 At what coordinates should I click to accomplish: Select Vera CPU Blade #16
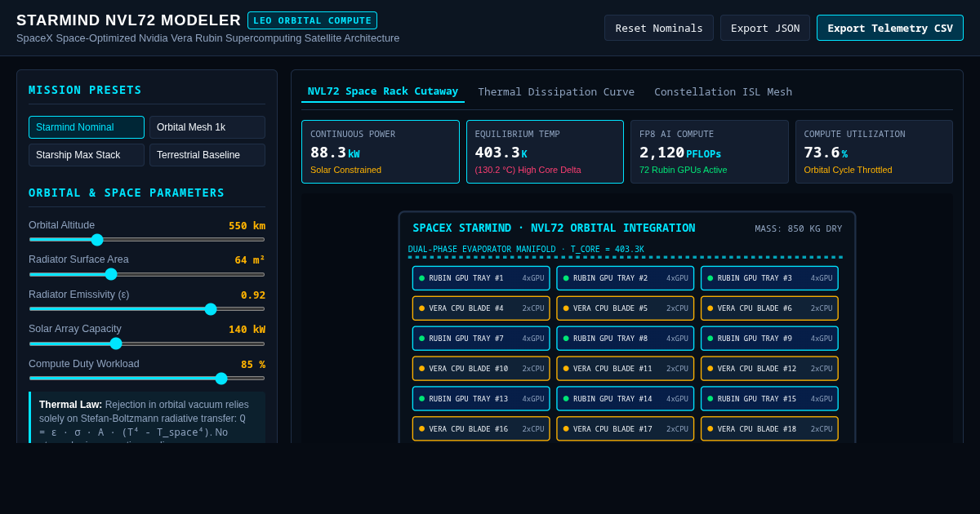[481, 429]
